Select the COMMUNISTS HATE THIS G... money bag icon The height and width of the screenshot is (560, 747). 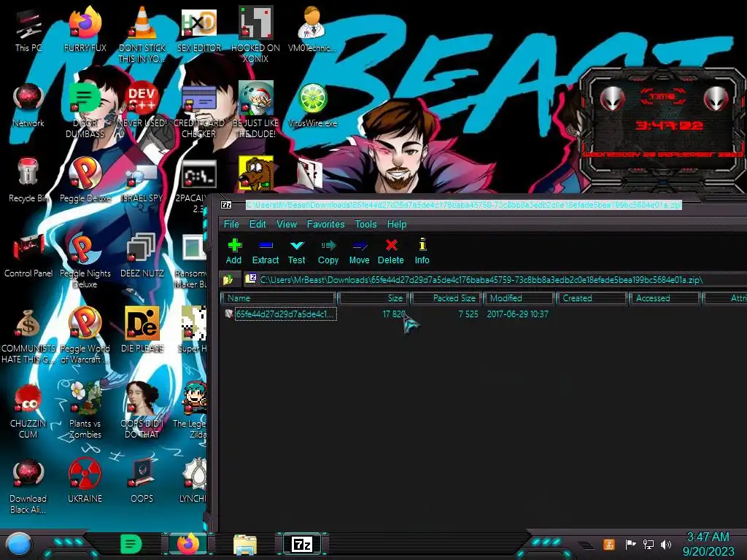point(28,336)
